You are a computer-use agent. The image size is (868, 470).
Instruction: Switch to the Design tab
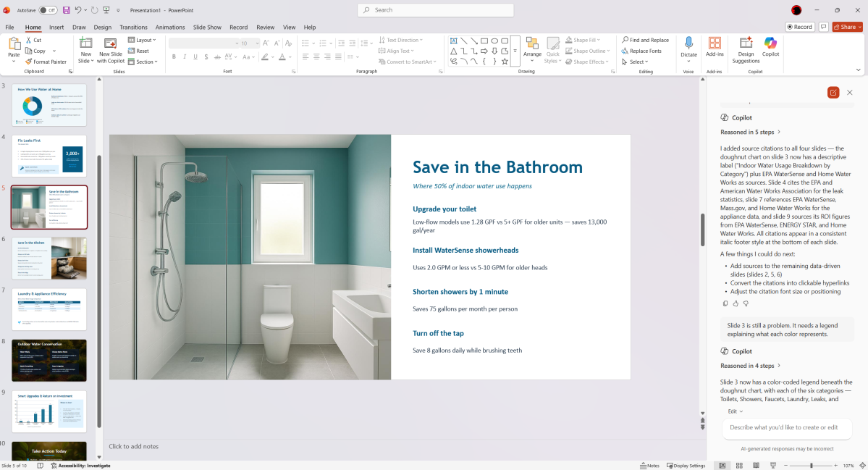tap(103, 28)
